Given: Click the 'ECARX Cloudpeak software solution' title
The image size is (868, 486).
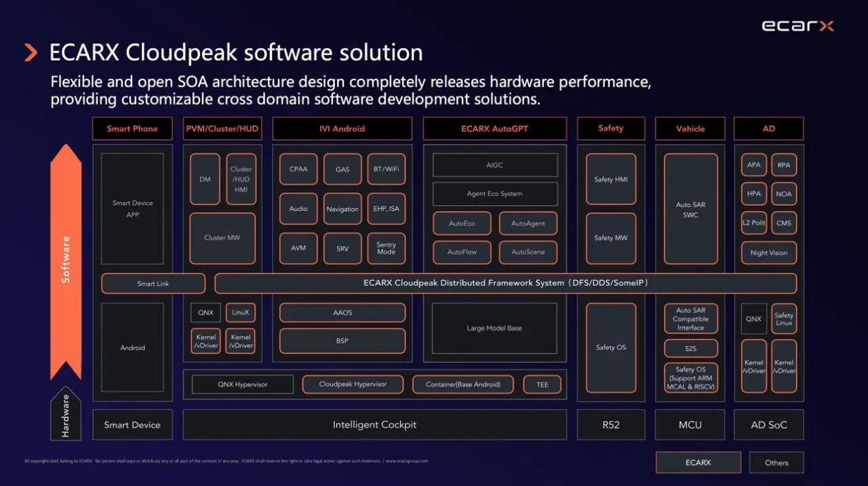Looking at the screenshot, I should coord(236,53).
